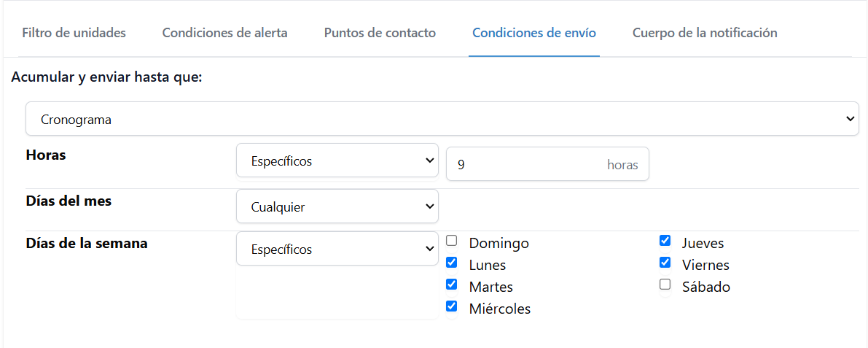
Task: Switch to the Filtro de unidades tab
Action: click(x=74, y=33)
